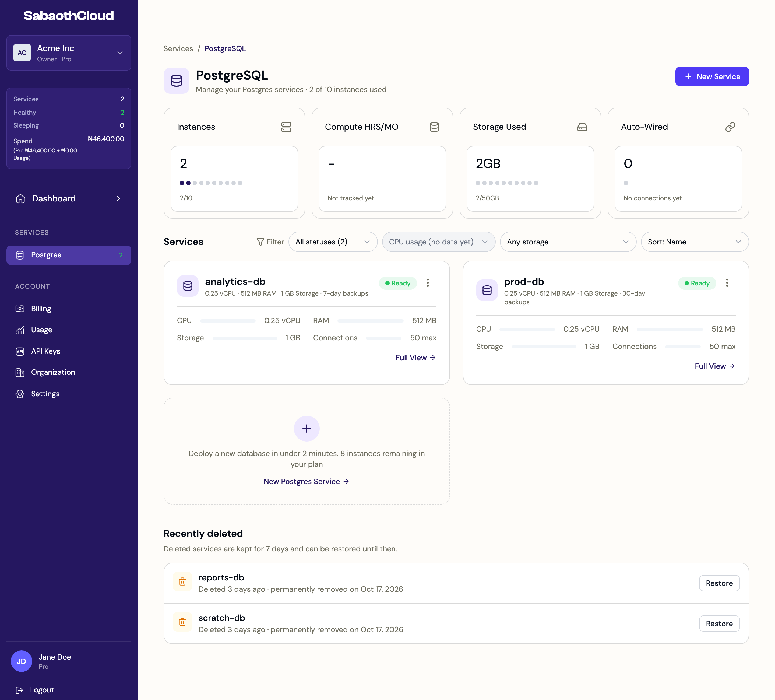Image resolution: width=775 pixels, height=700 pixels.
Task: Log out using the Logout link
Action: pos(35,690)
